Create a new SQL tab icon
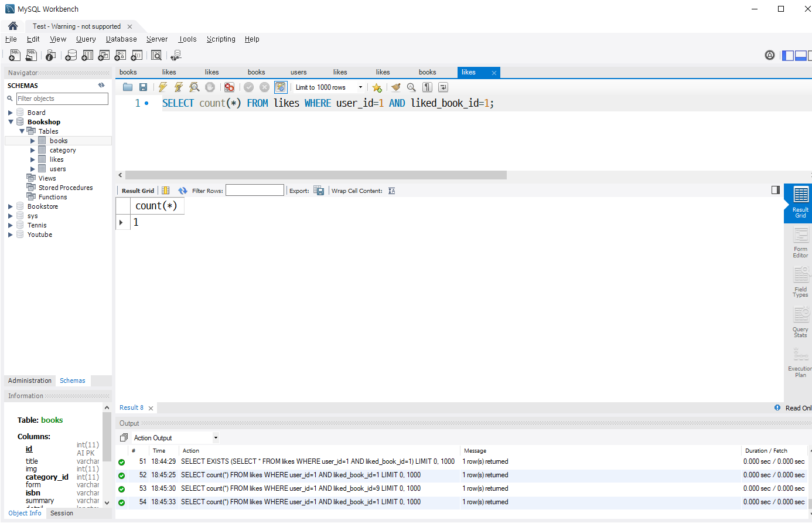 point(15,55)
